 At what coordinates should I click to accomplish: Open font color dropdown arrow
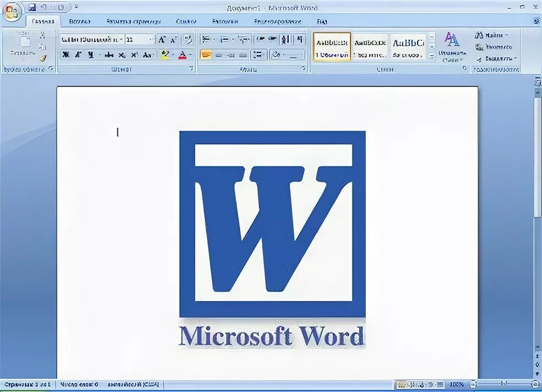pos(191,55)
